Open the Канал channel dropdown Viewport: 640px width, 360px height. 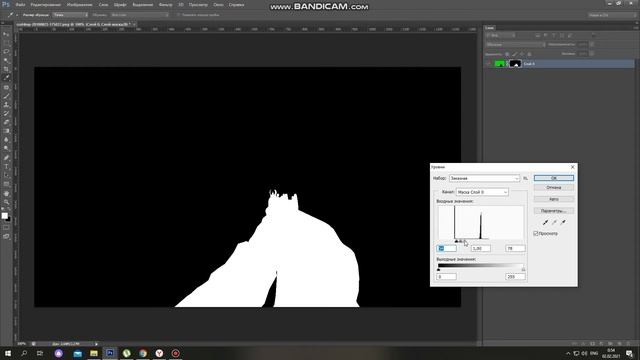point(482,192)
